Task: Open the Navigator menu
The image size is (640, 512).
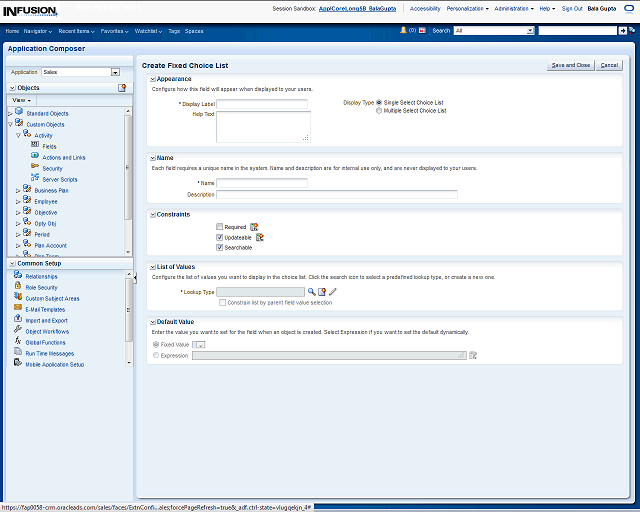Action: click(38, 31)
